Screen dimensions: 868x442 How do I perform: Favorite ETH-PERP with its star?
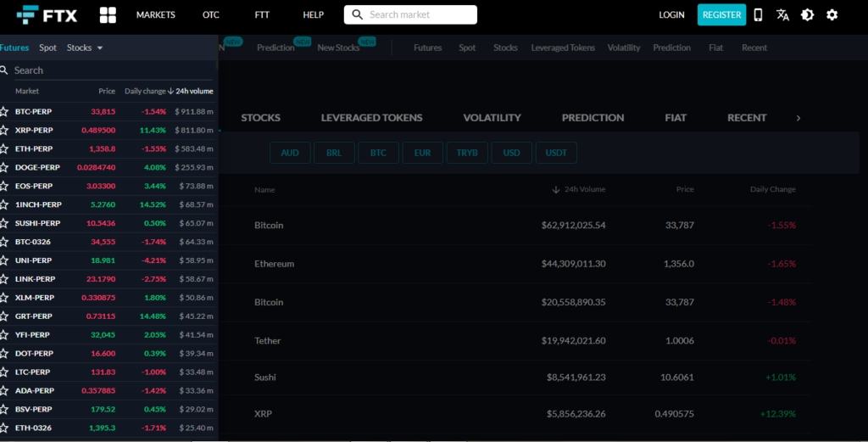pos(4,148)
